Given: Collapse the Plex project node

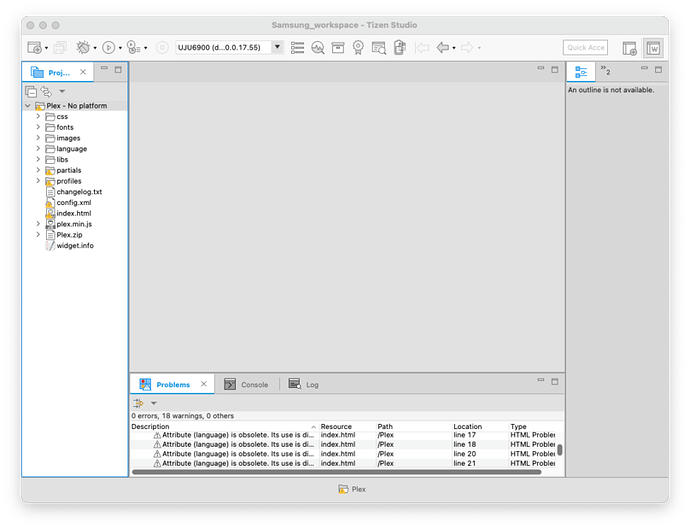Looking at the screenshot, I should point(28,106).
